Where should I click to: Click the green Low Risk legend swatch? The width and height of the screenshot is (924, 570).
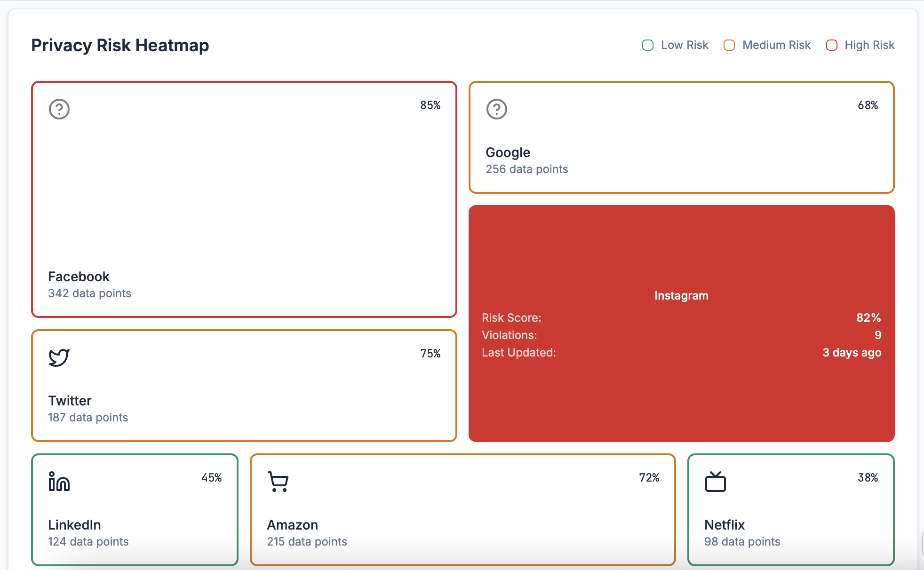pos(648,45)
